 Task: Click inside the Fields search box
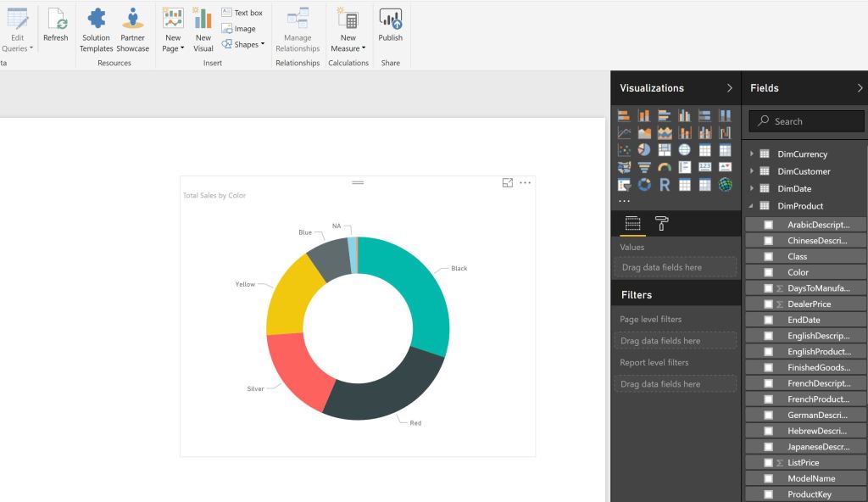[805, 120]
